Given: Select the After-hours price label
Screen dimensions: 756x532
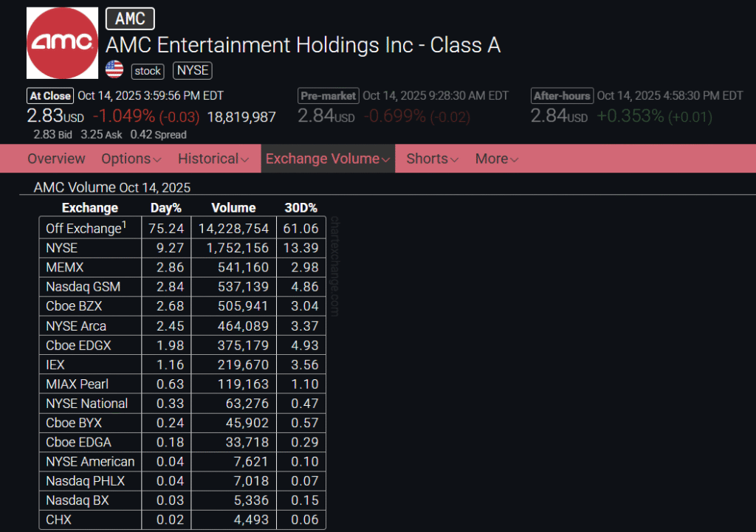Looking at the screenshot, I should (x=562, y=96).
